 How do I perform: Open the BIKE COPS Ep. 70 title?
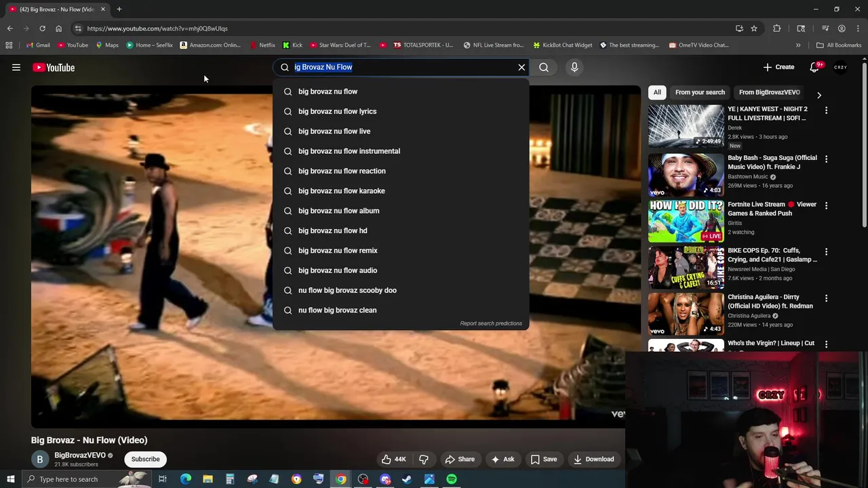[x=772, y=255]
